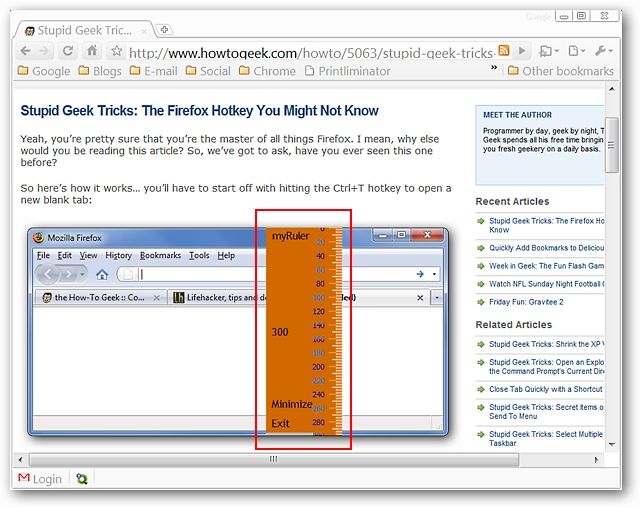Open the home page via house icon
Screen dimensions: 640x508
click(x=92, y=51)
